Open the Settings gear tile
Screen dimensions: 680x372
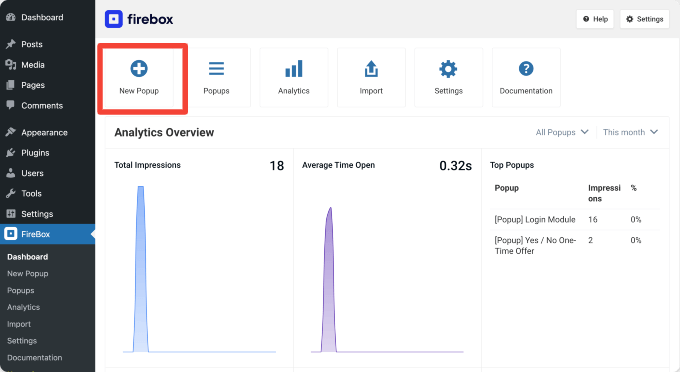click(x=448, y=77)
